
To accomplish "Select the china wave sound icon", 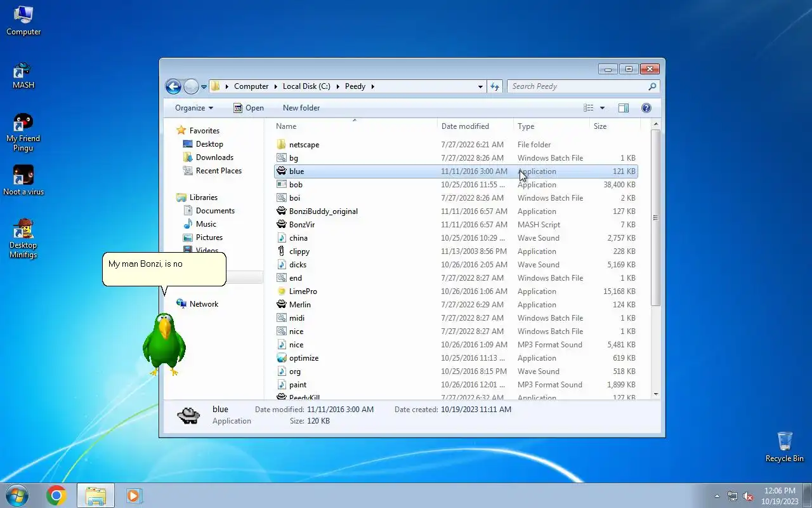I will tap(282, 238).
